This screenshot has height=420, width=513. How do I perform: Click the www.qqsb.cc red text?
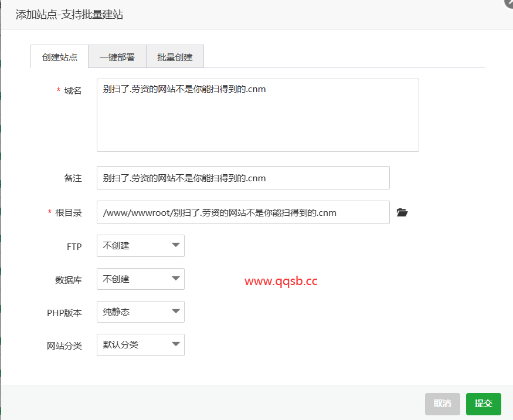pyautogui.click(x=281, y=281)
